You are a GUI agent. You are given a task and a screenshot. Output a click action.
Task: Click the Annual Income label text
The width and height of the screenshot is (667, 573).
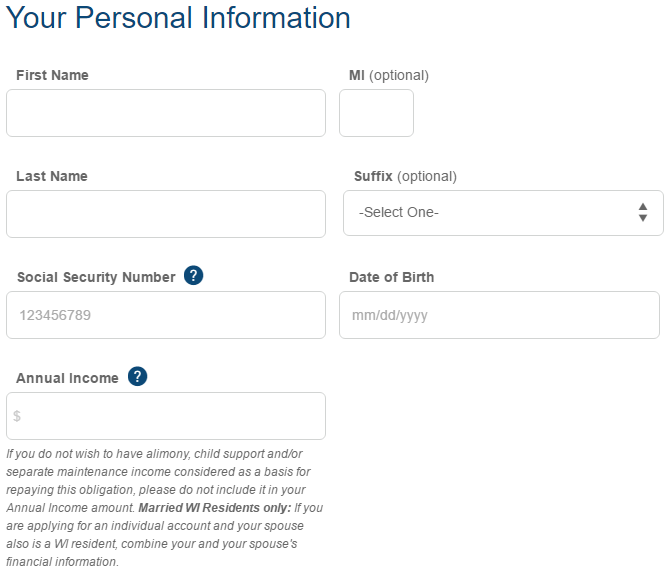[67, 378]
